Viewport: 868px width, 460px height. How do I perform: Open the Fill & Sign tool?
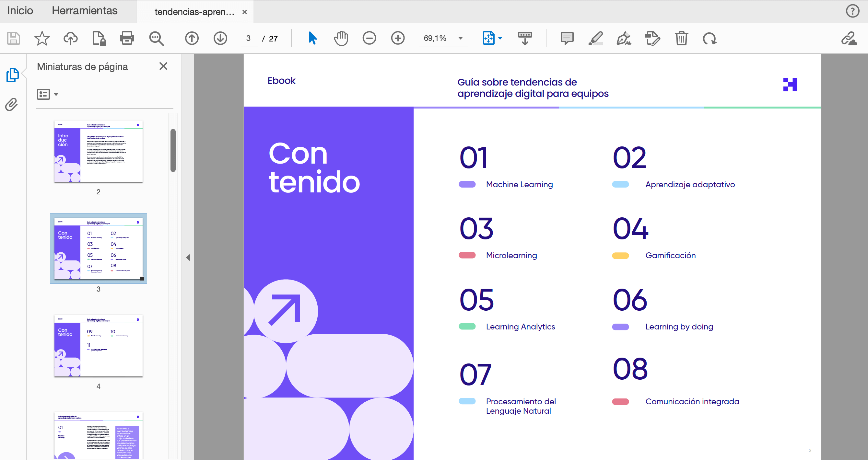(x=624, y=38)
